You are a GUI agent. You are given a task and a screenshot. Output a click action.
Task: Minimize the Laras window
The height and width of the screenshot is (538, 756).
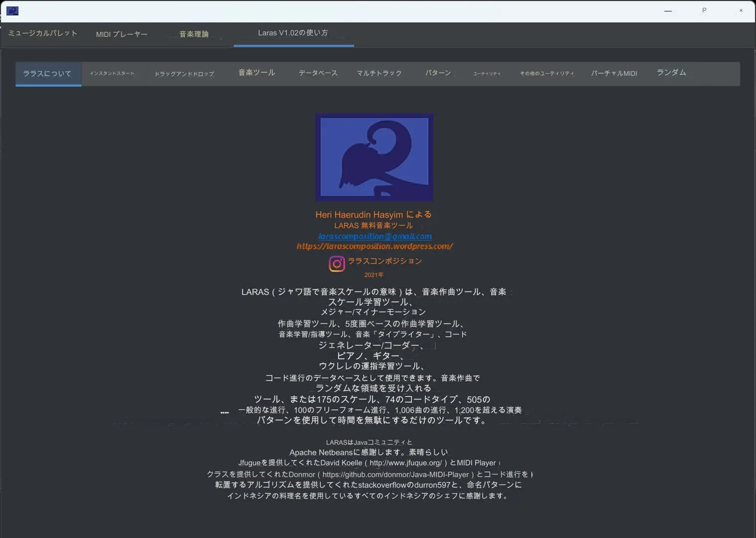[x=668, y=10]
